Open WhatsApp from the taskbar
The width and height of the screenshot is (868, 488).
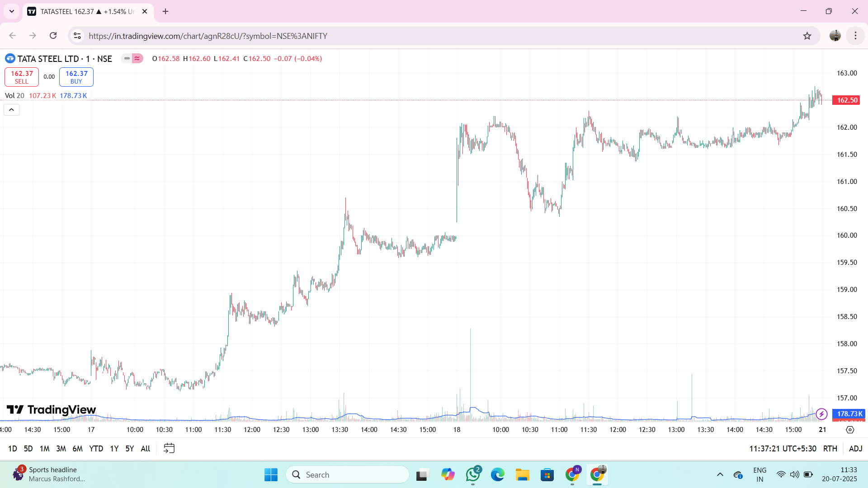(473, 474)
